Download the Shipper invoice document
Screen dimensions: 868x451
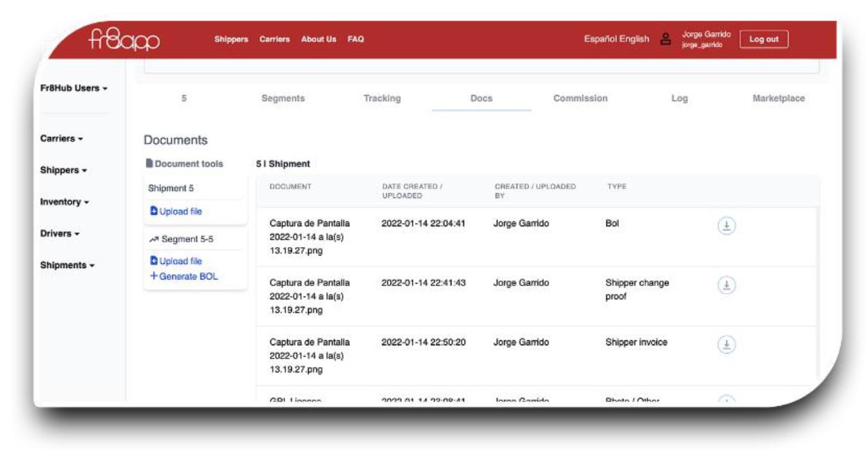(x=726, y=345)
